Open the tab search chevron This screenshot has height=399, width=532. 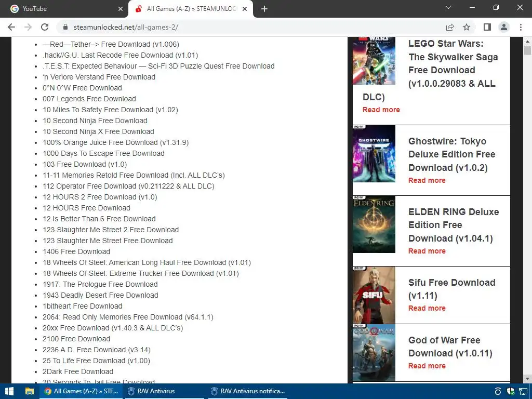tap(448, 7)
